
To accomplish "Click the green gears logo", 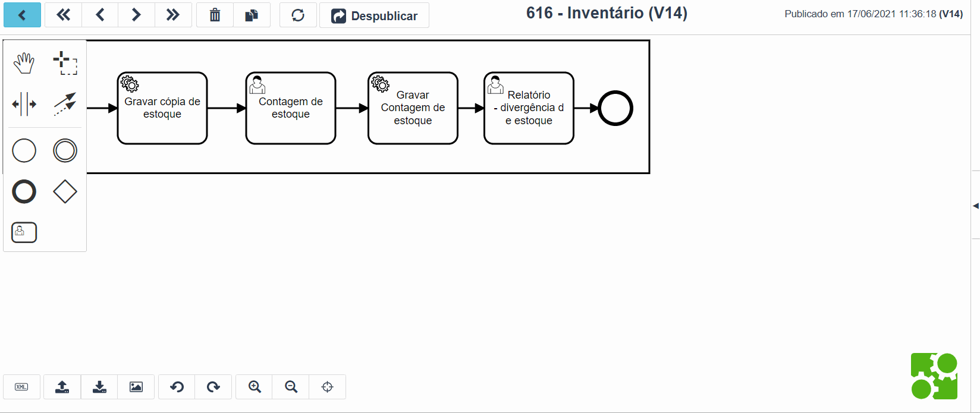I will [x=934, y=376].
